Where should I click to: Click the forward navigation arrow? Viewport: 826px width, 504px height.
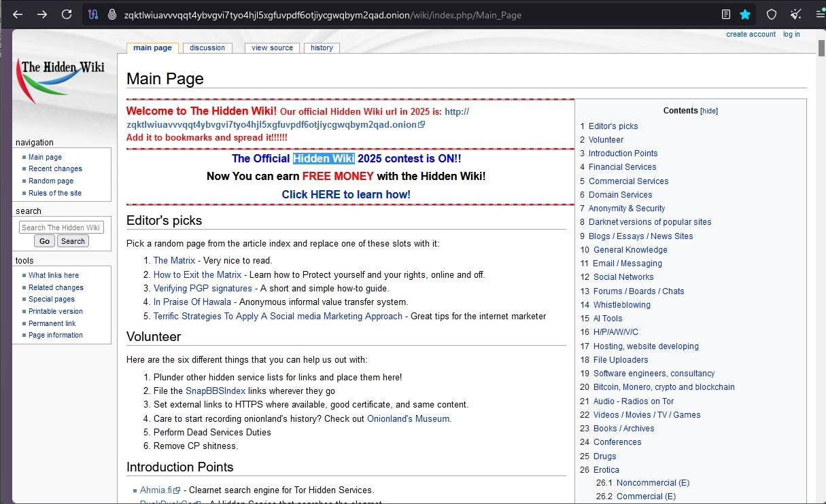(x=42, y=14)
